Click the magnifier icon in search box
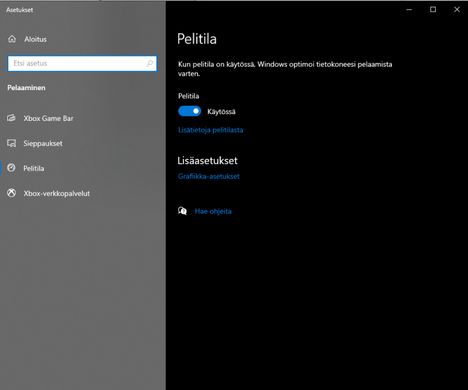 click(x=149, y=63)
